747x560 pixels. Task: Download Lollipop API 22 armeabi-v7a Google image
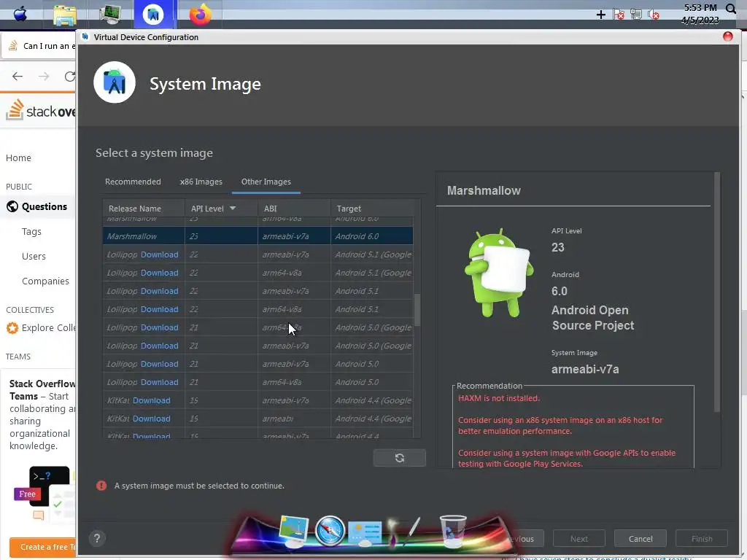159,254
